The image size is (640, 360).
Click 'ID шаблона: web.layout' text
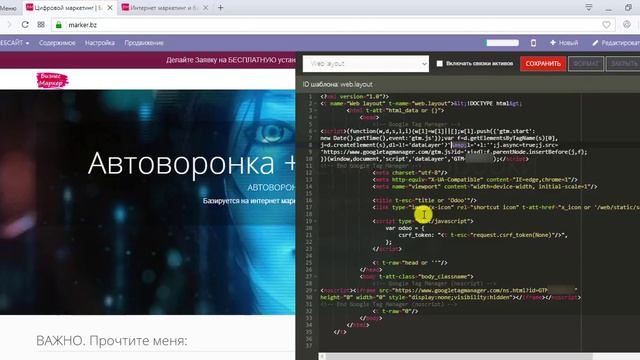click(x=338, y=84)
